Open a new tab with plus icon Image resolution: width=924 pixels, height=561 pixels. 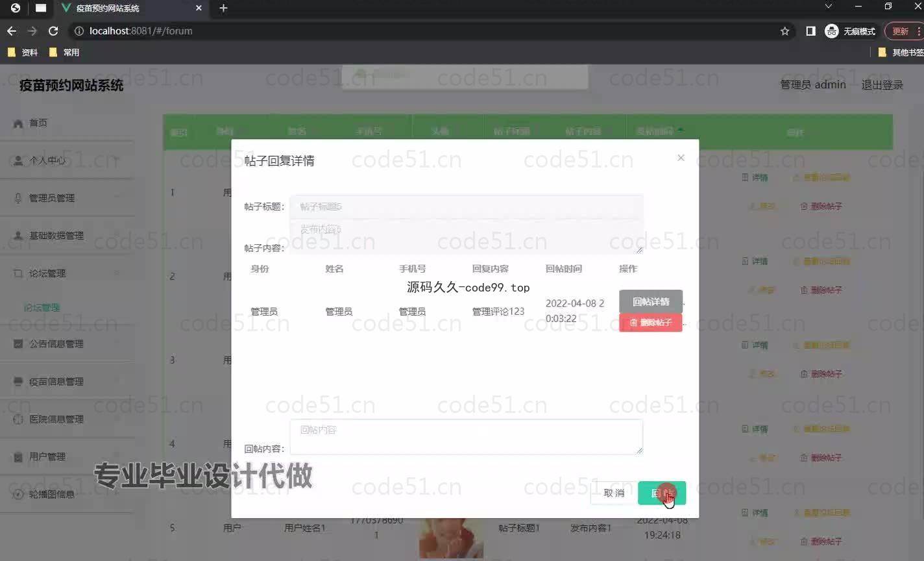click(x=223, y=8)
